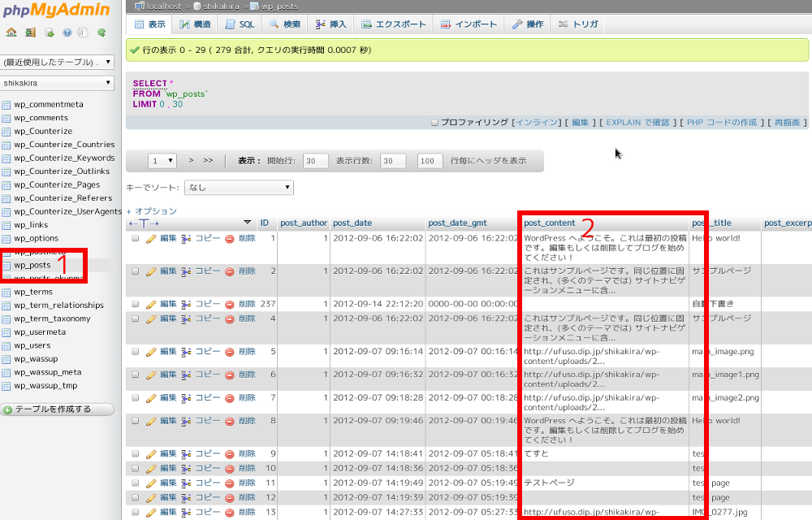Click the create table plus icon

pyautogui.click(x=7, y=409)
